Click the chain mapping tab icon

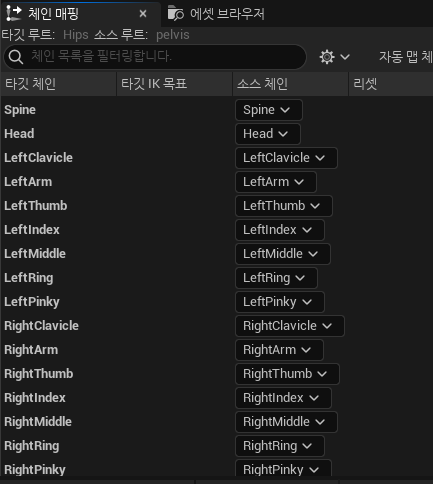(x=14, y=14)
